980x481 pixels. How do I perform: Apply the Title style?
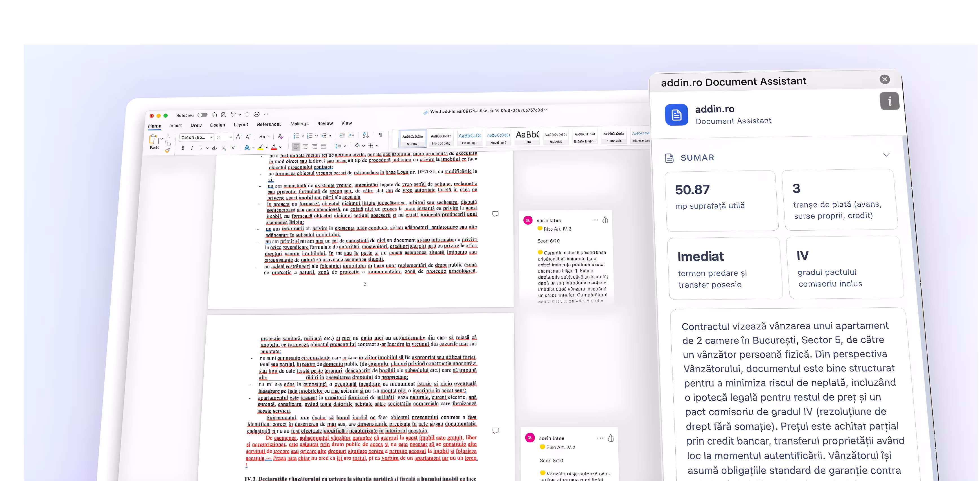coord(527,137)
